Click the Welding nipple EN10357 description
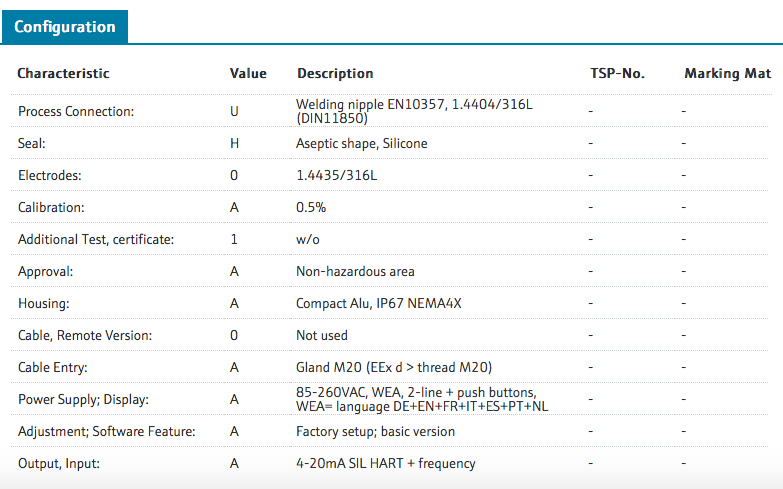 [x=414, y=111]
